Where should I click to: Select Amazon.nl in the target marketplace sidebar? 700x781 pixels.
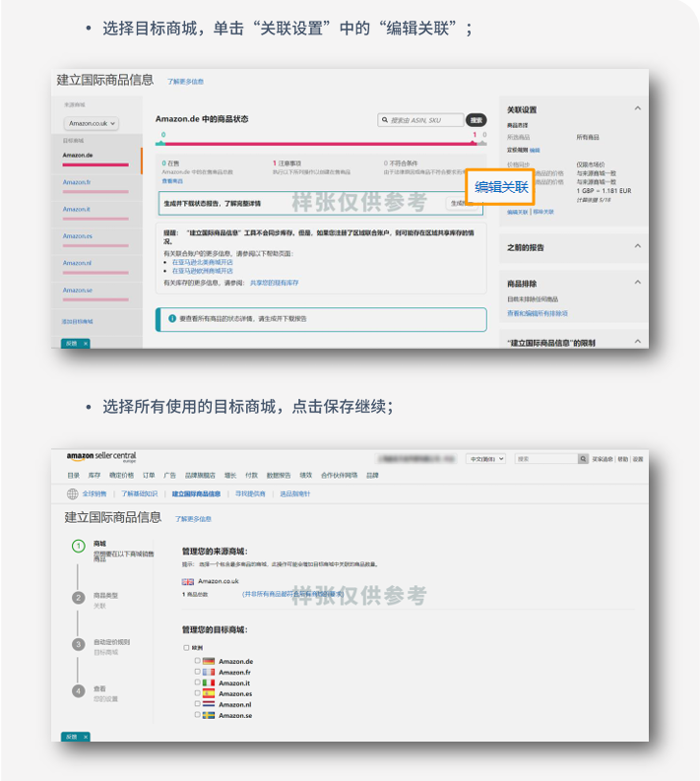tap(77, 263)
